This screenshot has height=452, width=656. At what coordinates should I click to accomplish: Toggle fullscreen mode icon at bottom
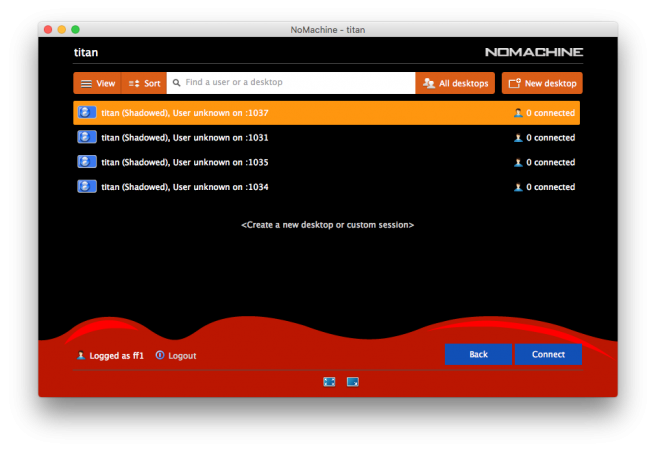[x=329, y=381]
